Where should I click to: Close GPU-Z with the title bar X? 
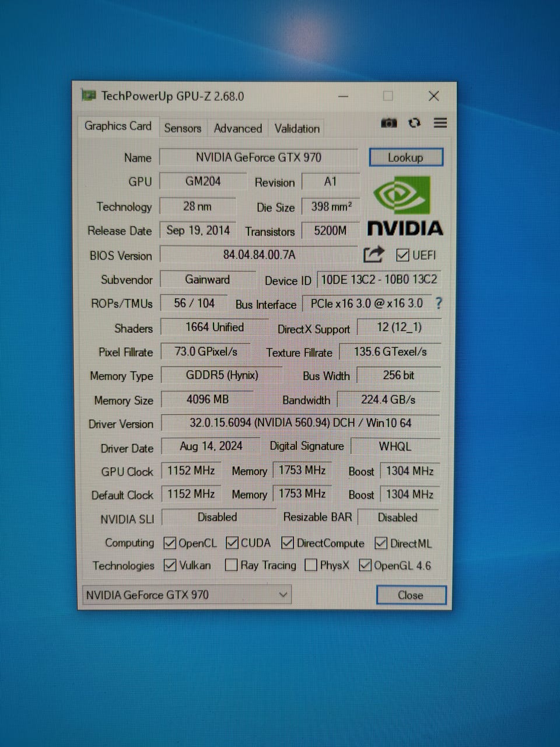click(x=433, y=96)
